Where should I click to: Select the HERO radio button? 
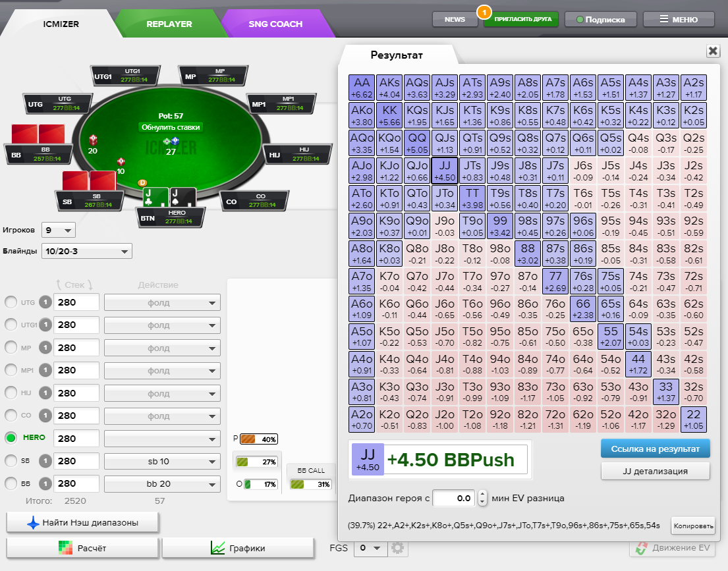(x=11, y=438)
